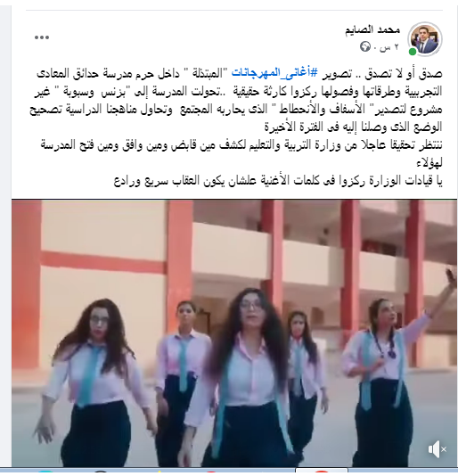Click the first line starting صدق أو لا تصدق
The image size is (458, 476).
(x=239, y=73)
